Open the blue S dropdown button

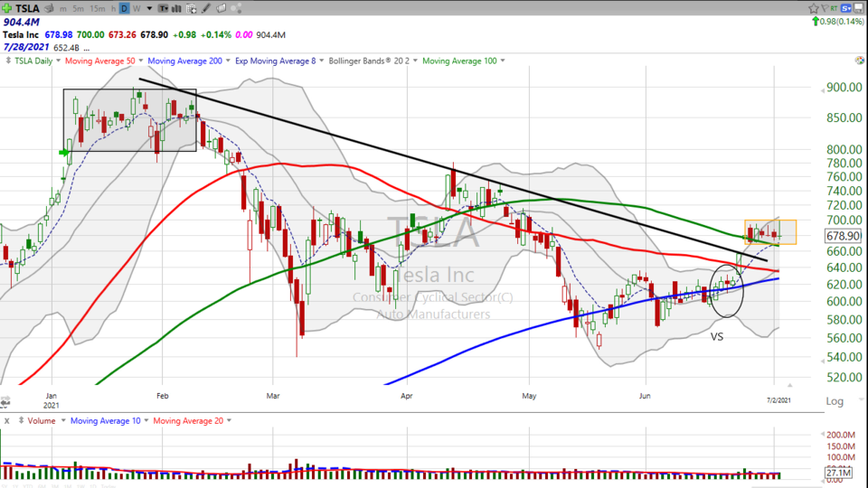pos(846,8)
